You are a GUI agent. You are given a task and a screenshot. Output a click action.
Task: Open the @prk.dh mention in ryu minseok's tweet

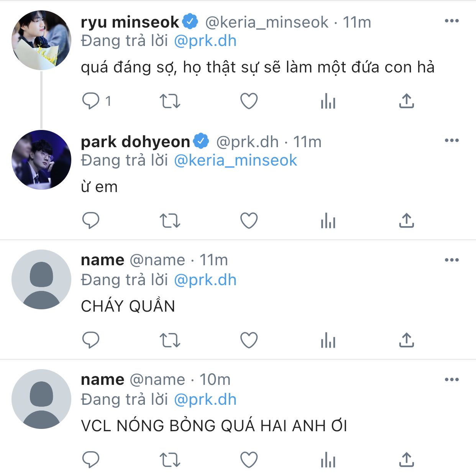click(205, 41)
